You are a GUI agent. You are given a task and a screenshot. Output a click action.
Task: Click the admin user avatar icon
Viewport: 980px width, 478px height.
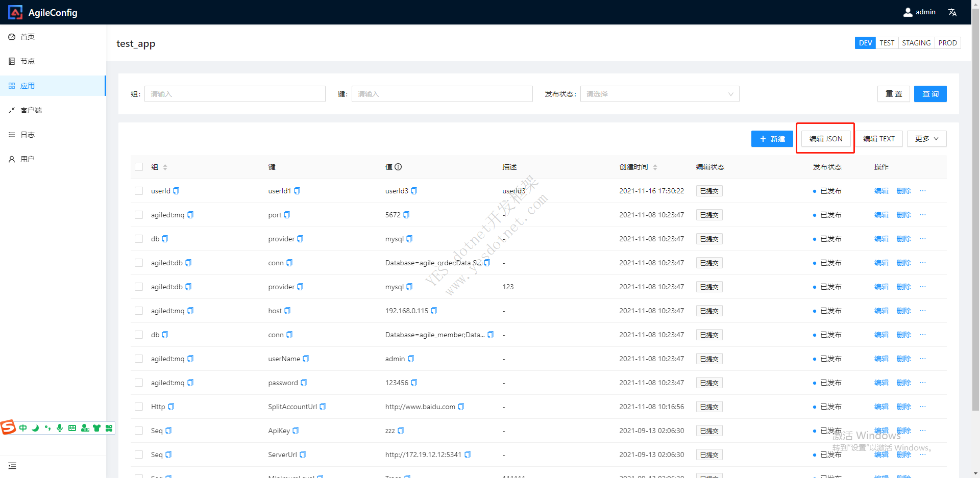(x=908, y=12)
